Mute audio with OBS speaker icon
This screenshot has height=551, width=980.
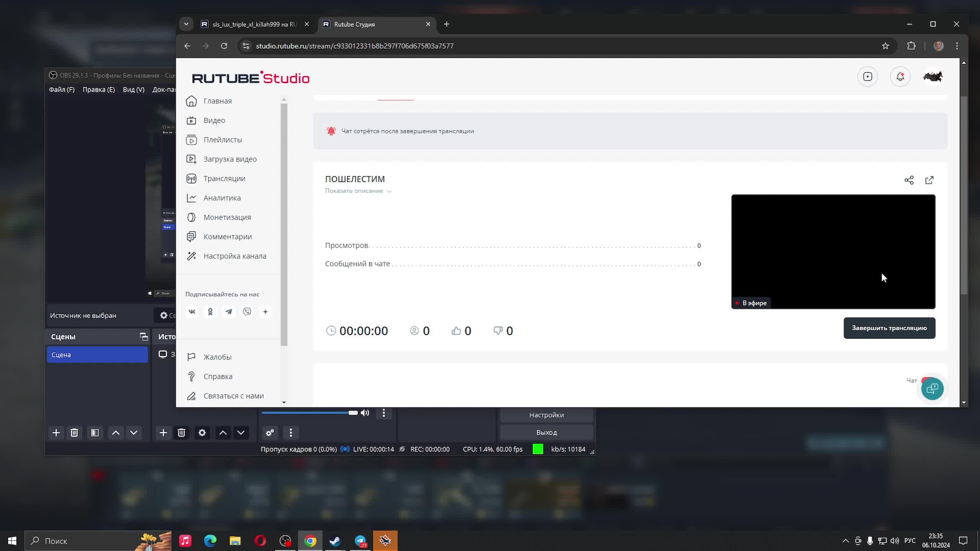[365, 413]
